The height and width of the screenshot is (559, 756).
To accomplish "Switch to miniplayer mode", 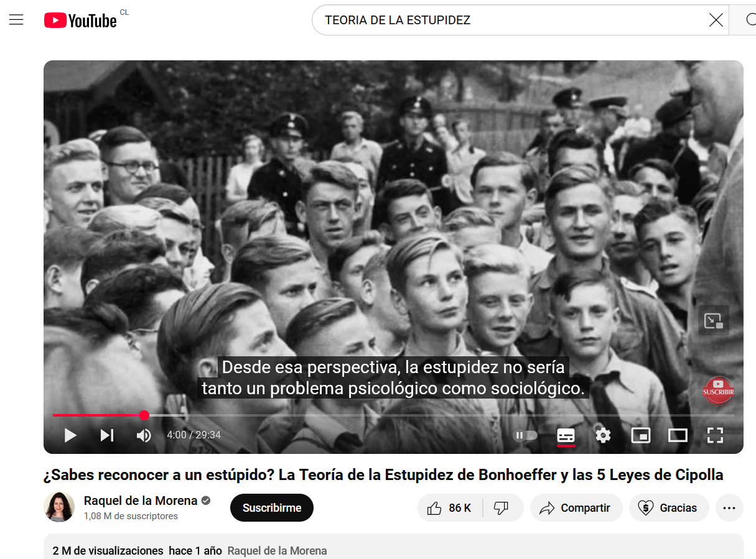I will click(x=640, y=435).
